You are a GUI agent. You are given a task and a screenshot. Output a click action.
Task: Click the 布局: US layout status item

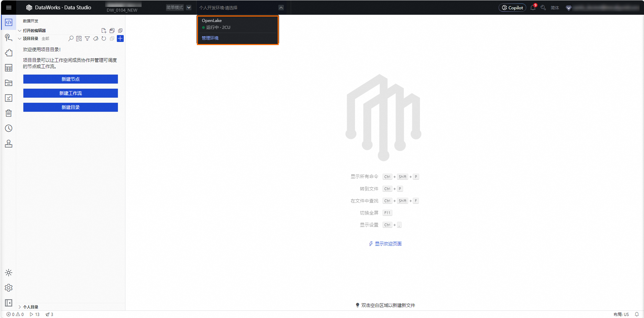621,314
